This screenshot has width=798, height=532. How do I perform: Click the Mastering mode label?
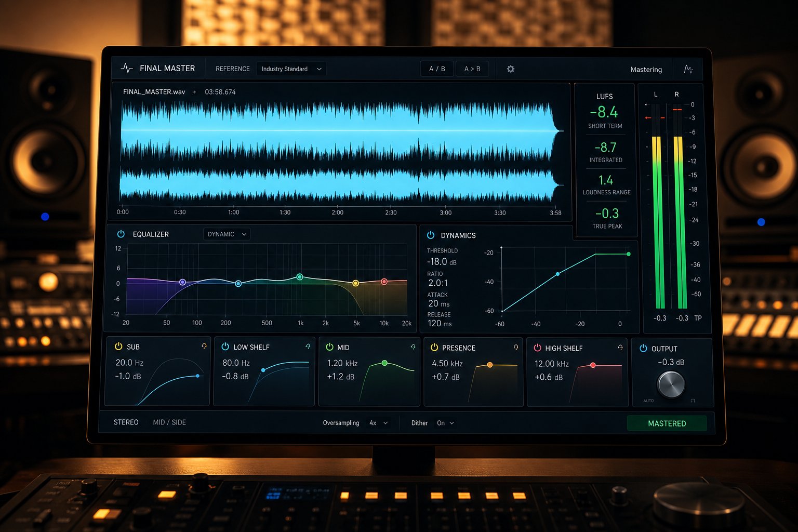(646, 70)
